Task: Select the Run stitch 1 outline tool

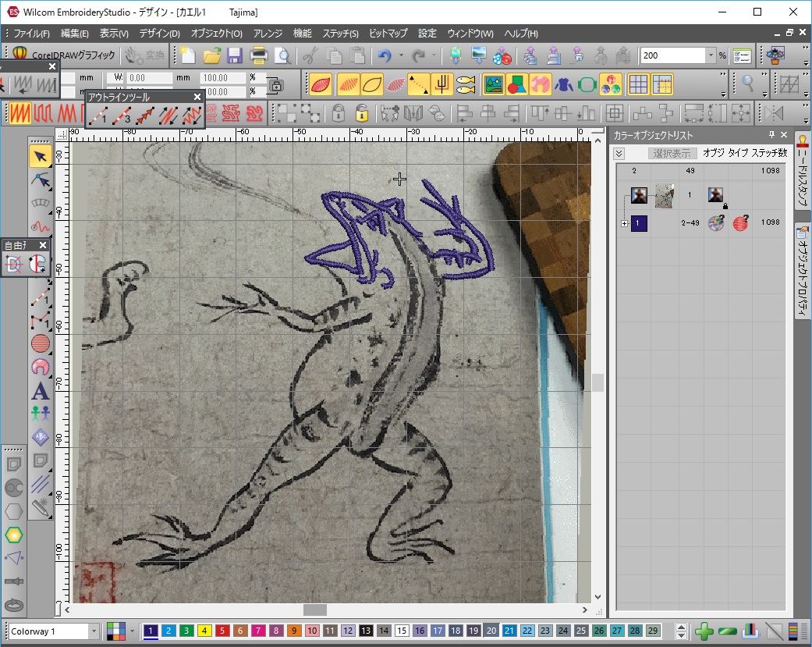Action: tap(98, 116)
